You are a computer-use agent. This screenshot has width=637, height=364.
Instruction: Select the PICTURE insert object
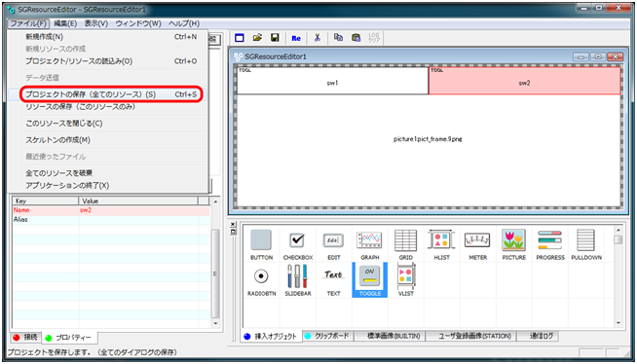pos(514,244)
